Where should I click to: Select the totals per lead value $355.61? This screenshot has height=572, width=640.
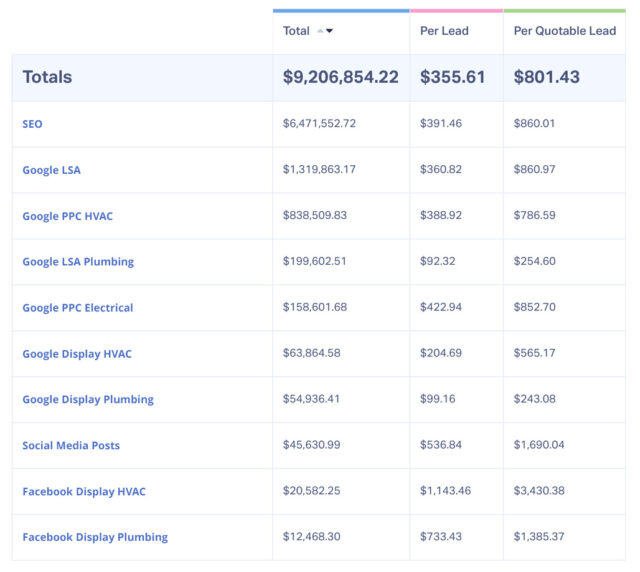454,77
